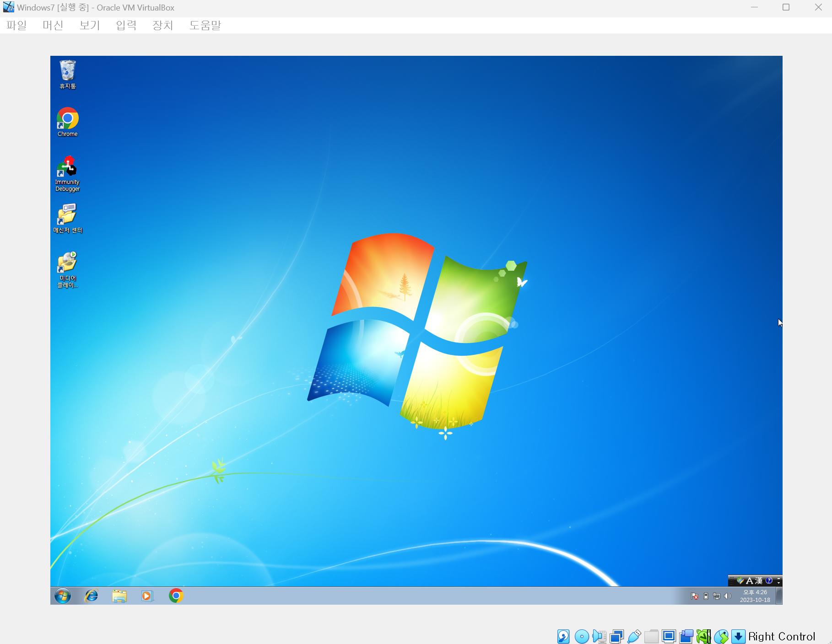Click the VirtualBox shared folders indicator
The height and width of the screenshot is (644, 832).
click(651, 636)
